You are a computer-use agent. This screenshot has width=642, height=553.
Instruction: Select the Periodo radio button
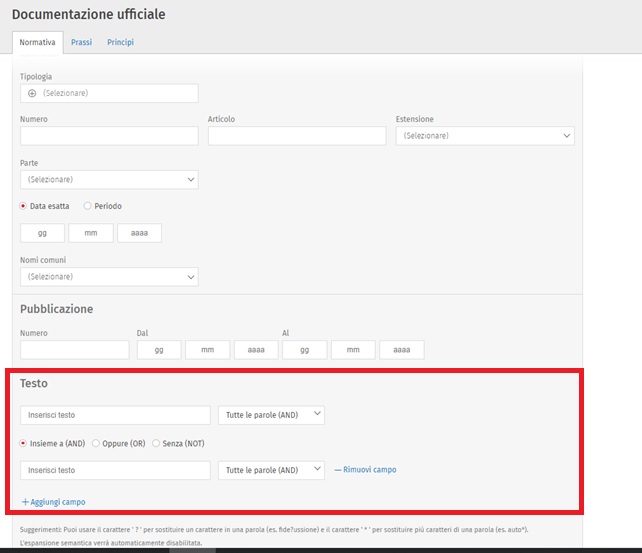(x=88, y=206)
